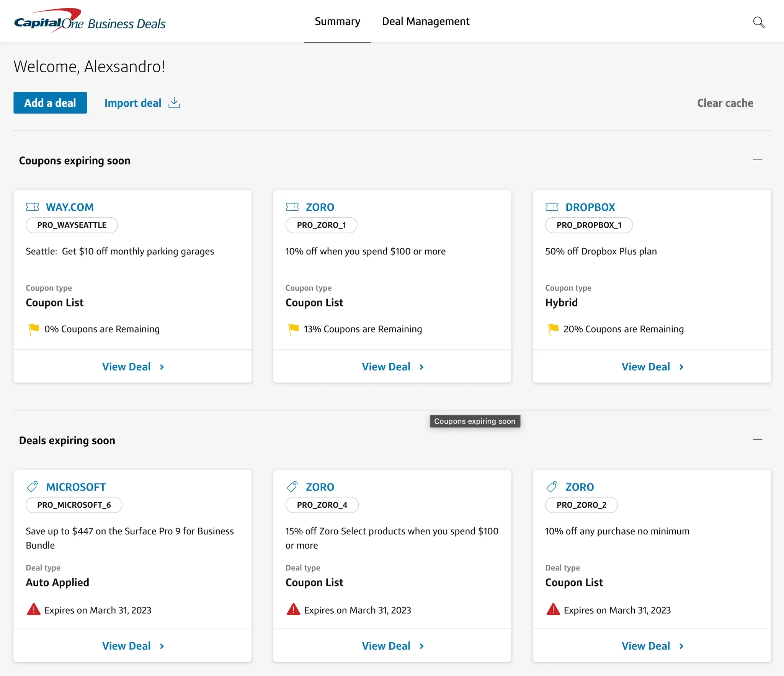
Task: Switch to the Summary tab
Action: coord(337,21)
